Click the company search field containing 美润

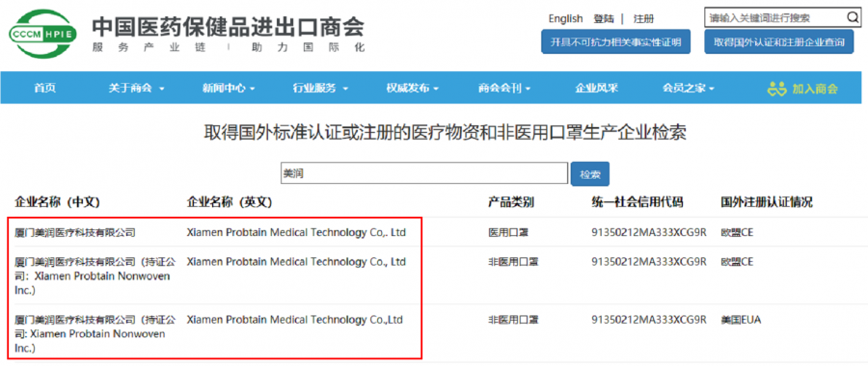424,173
